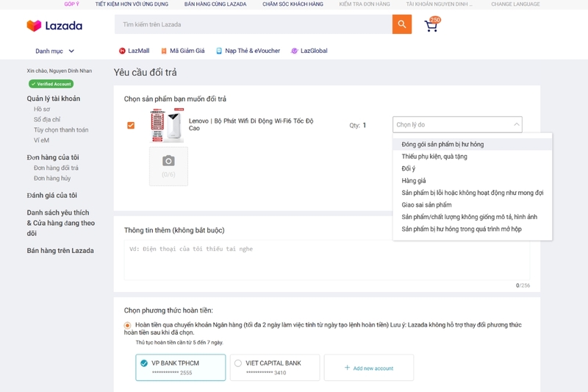Click the Lenovo Bộ Phát Wifi product title
Screen dimensions: 588x392
click(251, 124)
